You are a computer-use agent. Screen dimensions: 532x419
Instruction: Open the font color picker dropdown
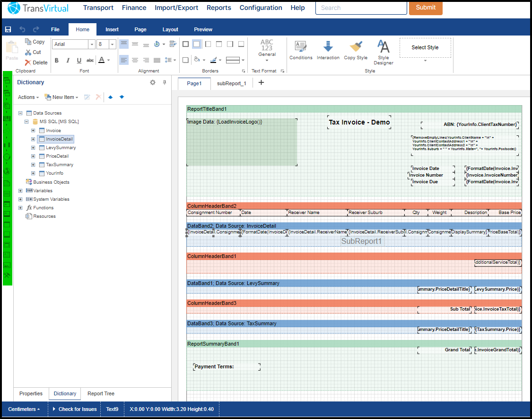tap(109, 60)
